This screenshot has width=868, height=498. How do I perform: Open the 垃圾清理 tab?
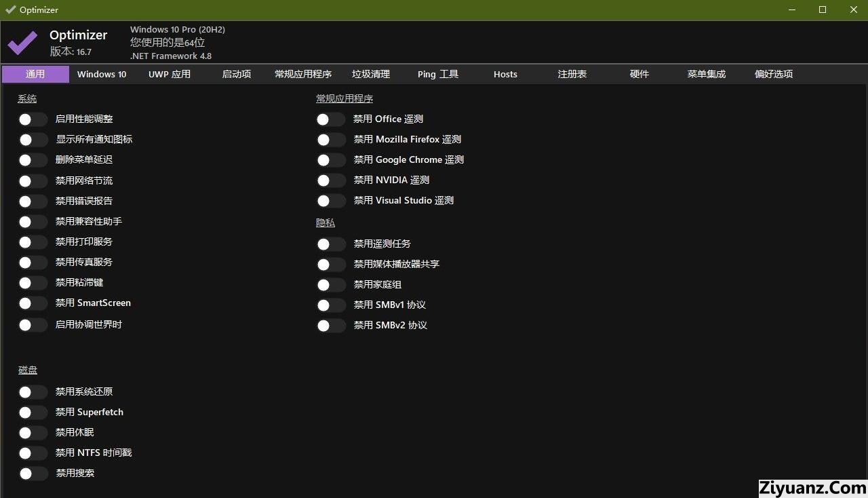(x=371, y=75)
